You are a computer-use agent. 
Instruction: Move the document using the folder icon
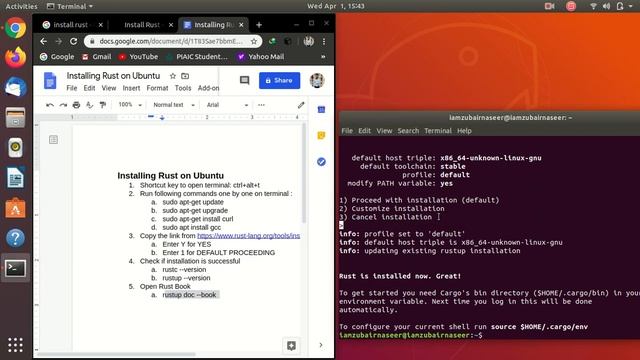point(185,76)
